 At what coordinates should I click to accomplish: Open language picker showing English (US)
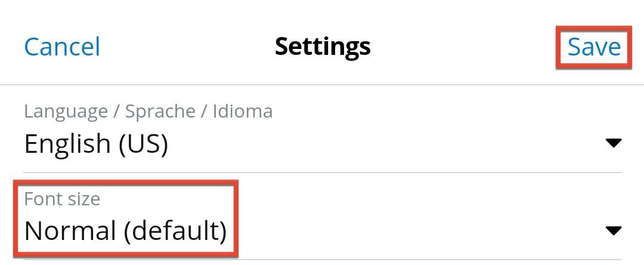[322, 144]
